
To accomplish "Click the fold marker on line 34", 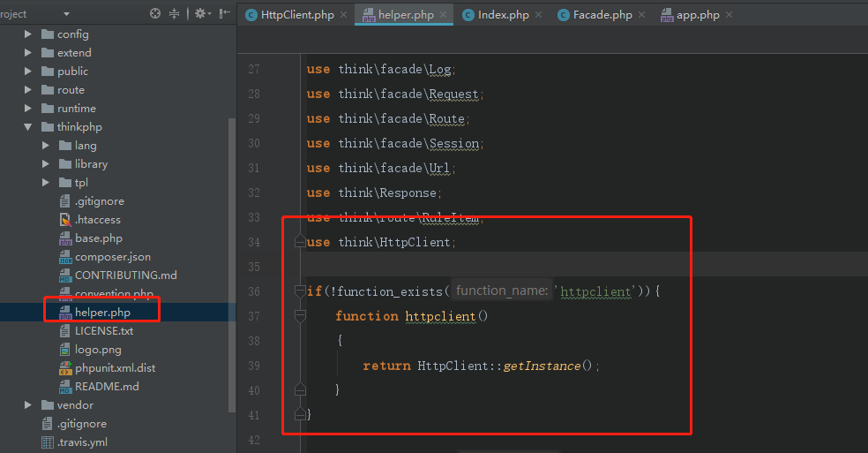I will pos(300,242).
